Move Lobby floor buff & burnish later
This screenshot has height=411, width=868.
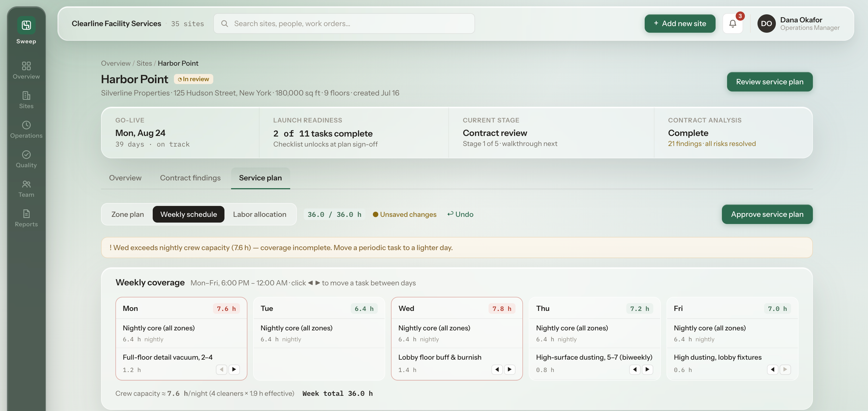point(510,369)
